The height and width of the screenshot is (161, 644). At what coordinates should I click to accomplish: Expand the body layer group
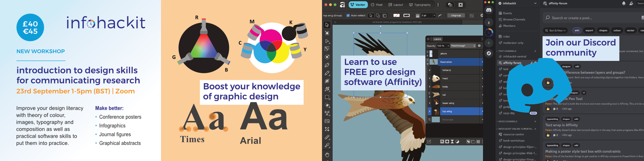[429, 87]
